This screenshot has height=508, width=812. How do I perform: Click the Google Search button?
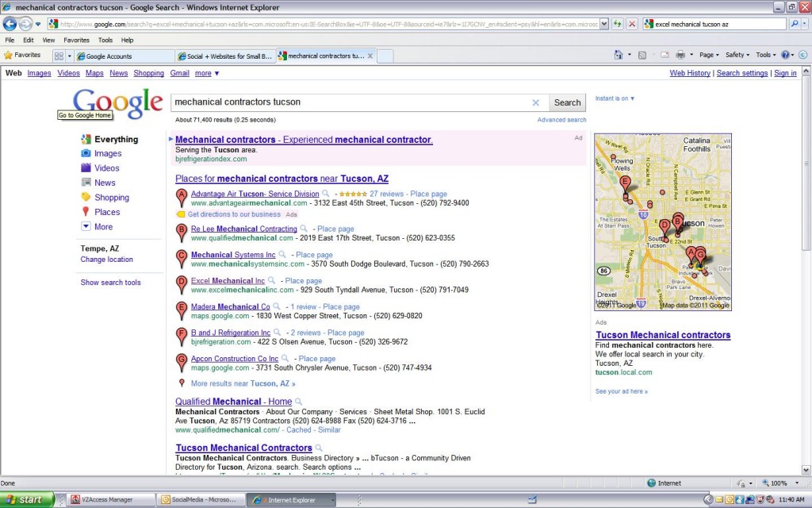[x=568, y=102]
